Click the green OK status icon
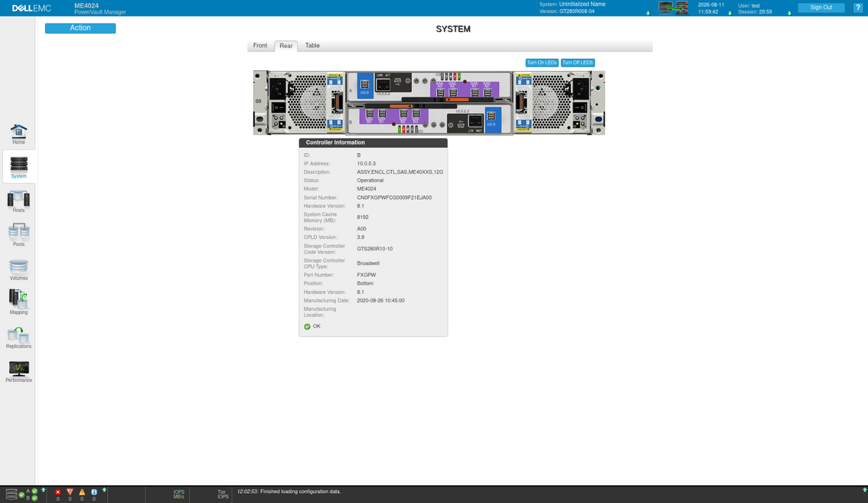 click(x=307, y=326)
